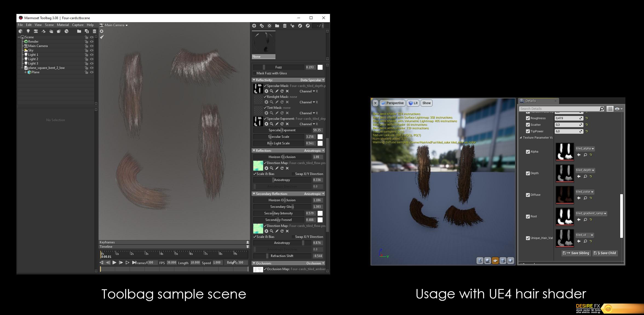The width and height of the screenshot is (644, 315).
Task: Click Lit view mode button
Action: pyautogui.click(x=413, y=103)
